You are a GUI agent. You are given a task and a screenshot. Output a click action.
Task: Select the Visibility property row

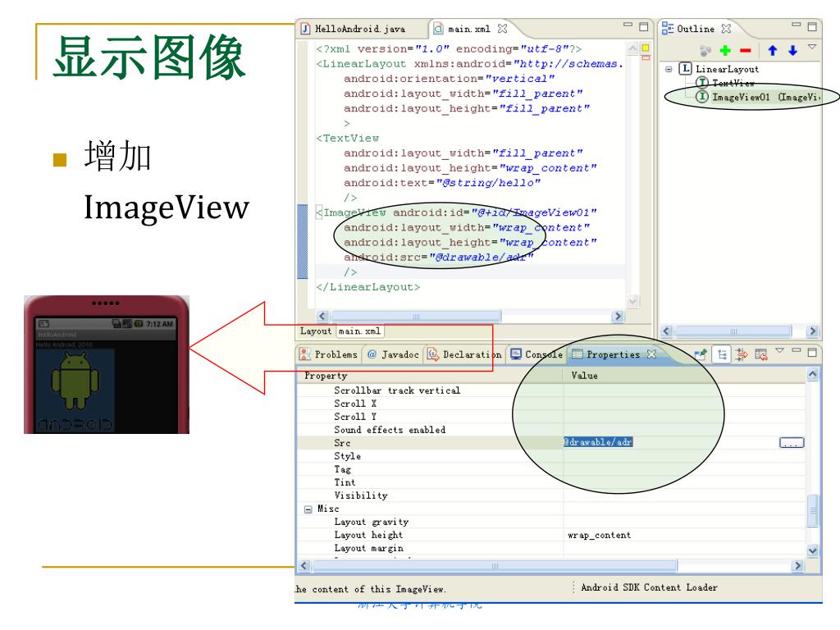click(x=552, y=495)
